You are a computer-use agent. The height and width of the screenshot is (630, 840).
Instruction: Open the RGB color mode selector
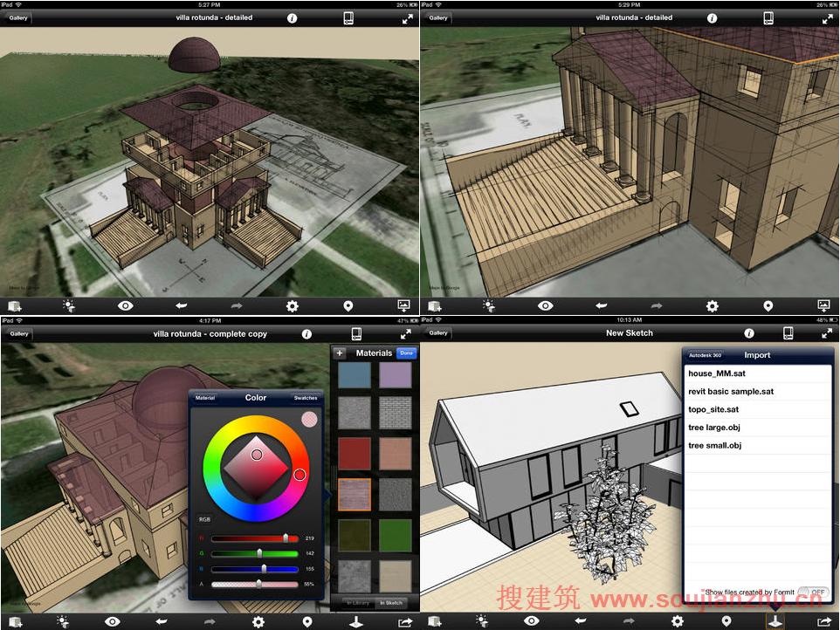tap(203, 518)
